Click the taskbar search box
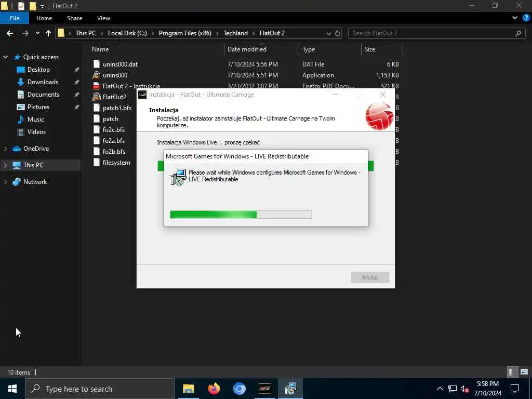The height and width of the screenshot is (399, 532). 100,389
